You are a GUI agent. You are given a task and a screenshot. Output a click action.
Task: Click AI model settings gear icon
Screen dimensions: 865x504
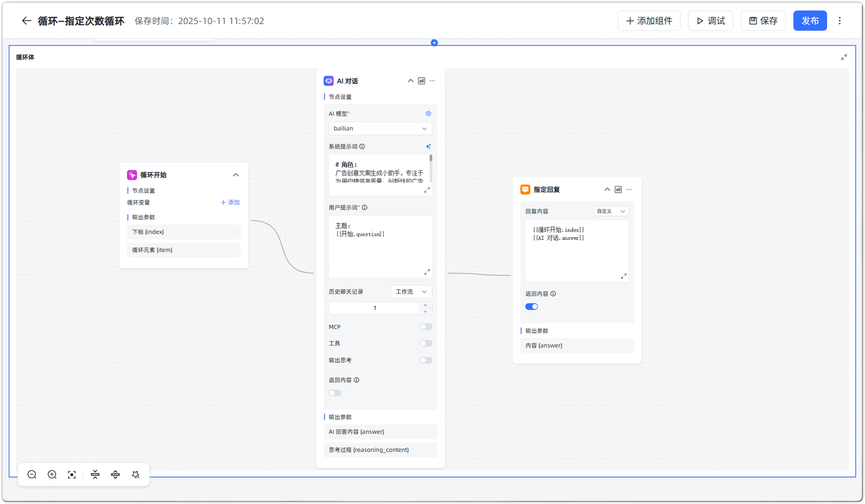tap(428, 114)
